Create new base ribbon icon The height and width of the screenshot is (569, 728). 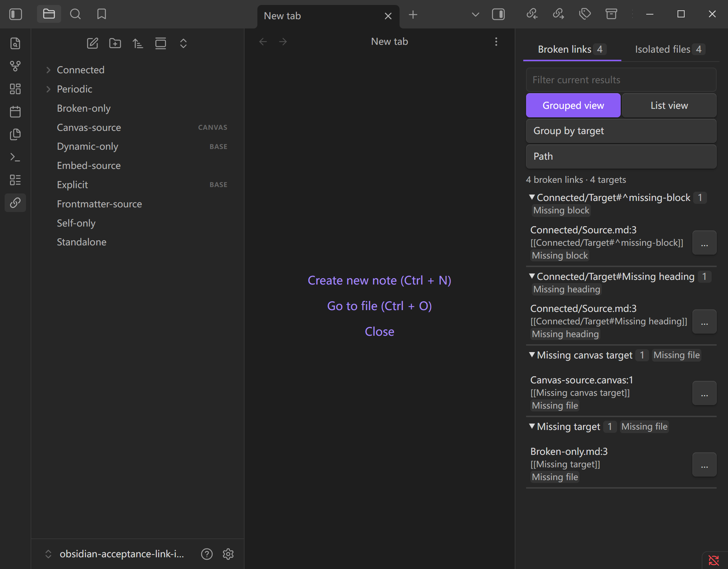pos(15,180)
